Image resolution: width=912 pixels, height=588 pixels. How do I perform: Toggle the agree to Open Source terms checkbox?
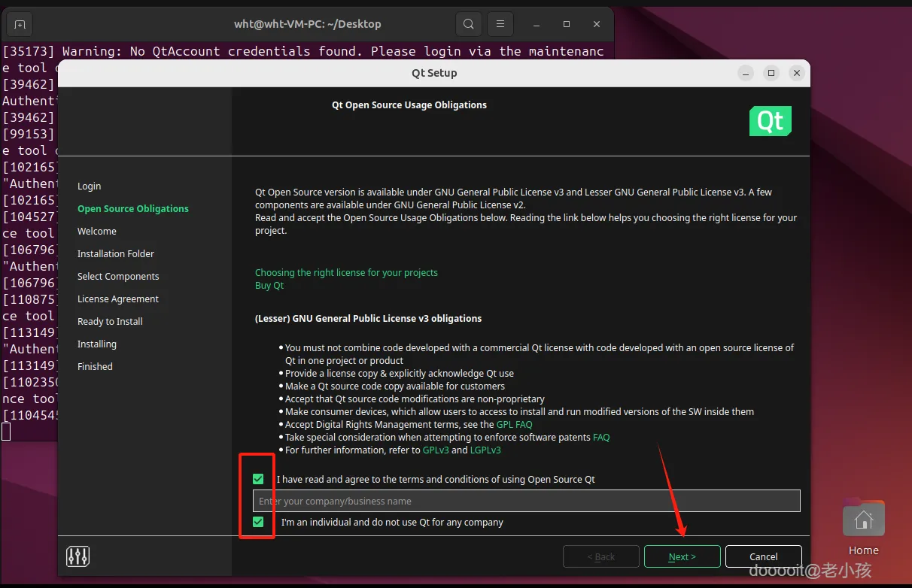coord(259,479)
